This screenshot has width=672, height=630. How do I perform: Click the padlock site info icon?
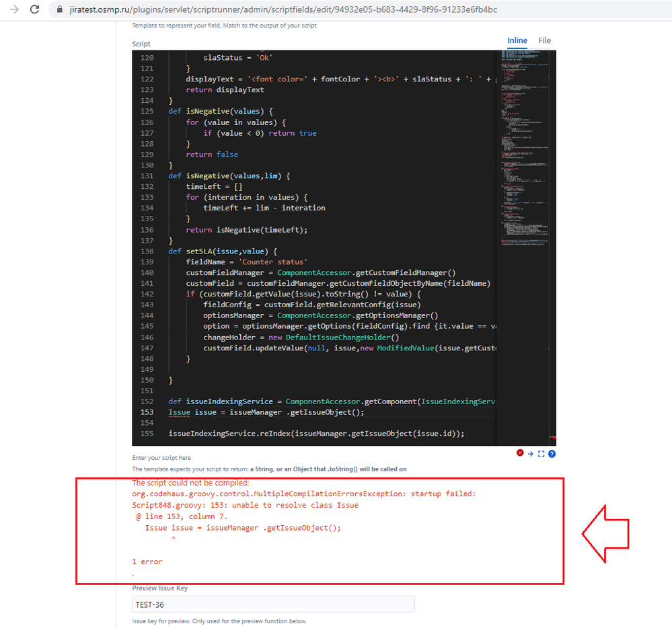[60, 9]
